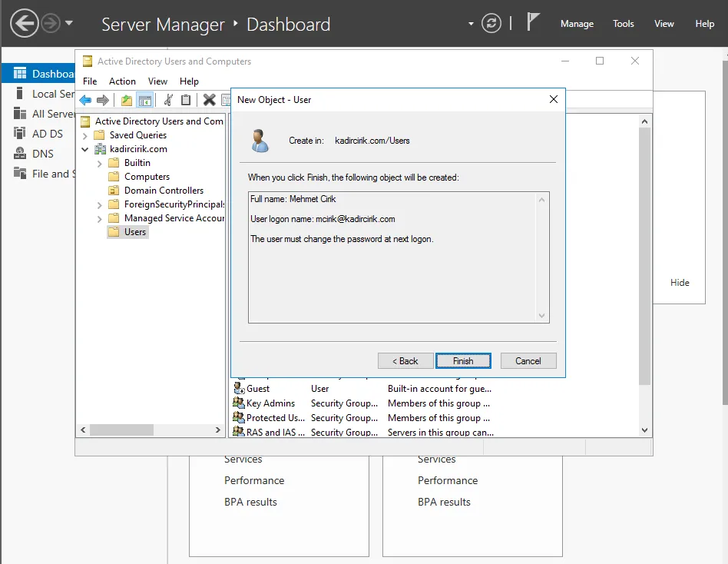Click the Hide link in Server Manager
This screenshot has height=564, width=728.
680,283
